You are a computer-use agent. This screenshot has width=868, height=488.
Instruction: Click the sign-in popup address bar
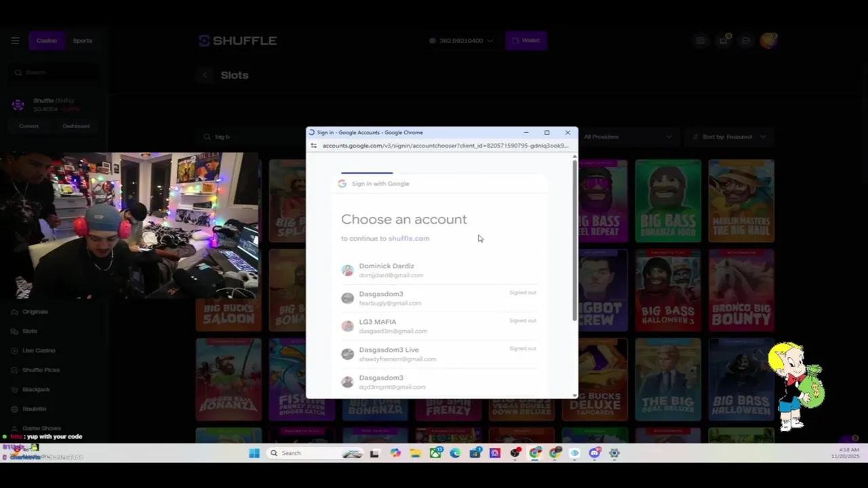tap(445, 146)
